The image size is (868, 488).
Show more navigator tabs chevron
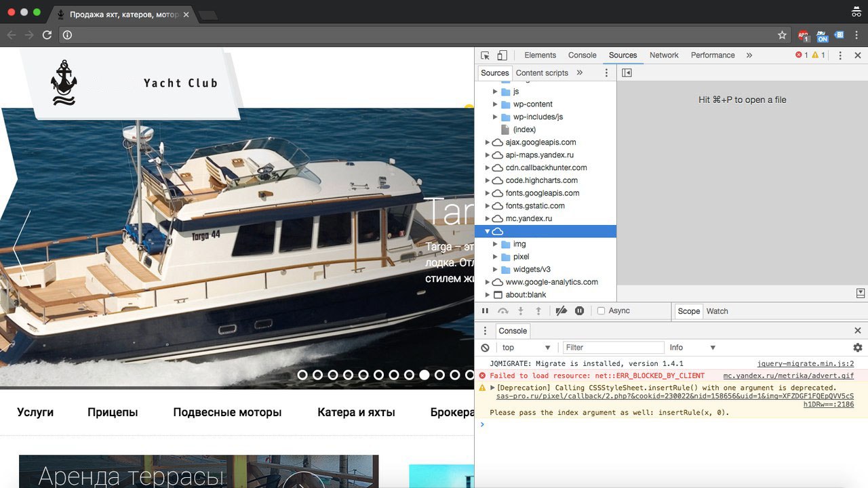coord(580,73)
